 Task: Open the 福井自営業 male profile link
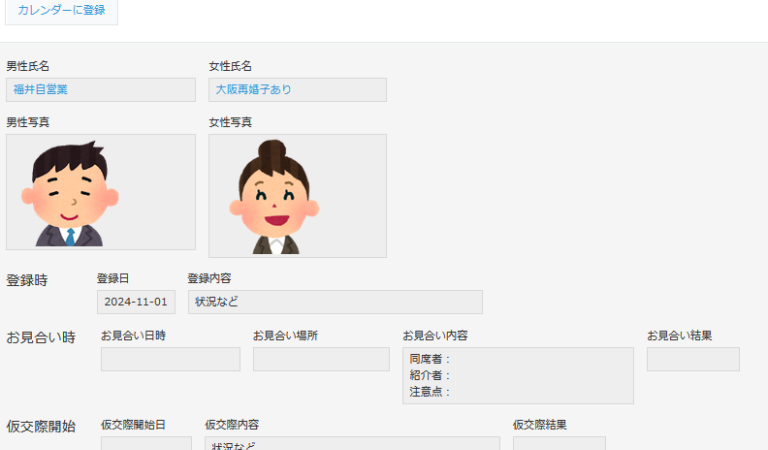point(41,90)
